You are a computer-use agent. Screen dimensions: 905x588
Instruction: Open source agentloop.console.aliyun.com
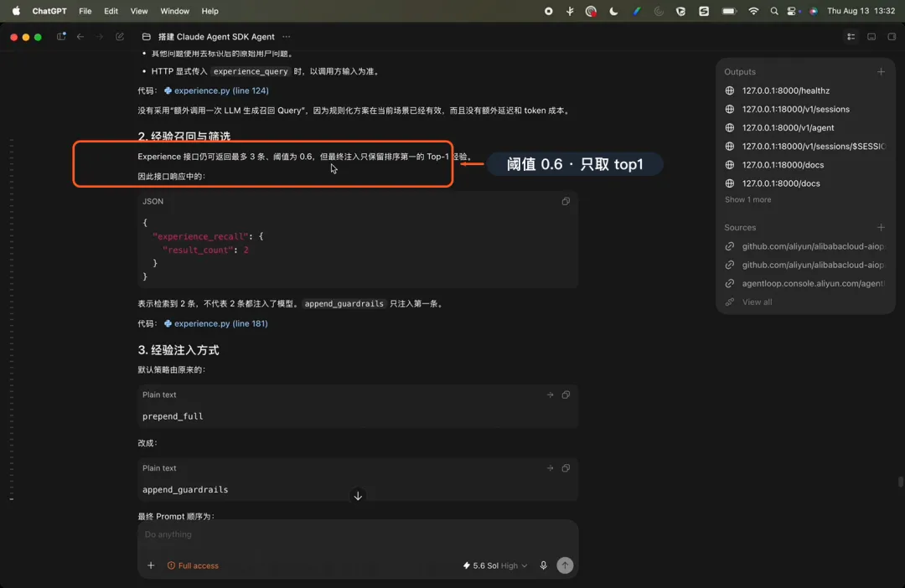tap(813, 283)
